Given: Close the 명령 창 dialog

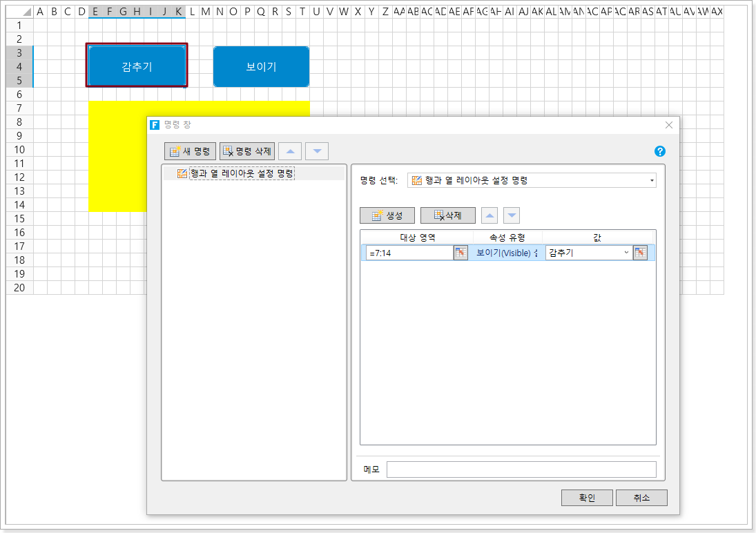Looking at the screenshot, I should point(669,125).
